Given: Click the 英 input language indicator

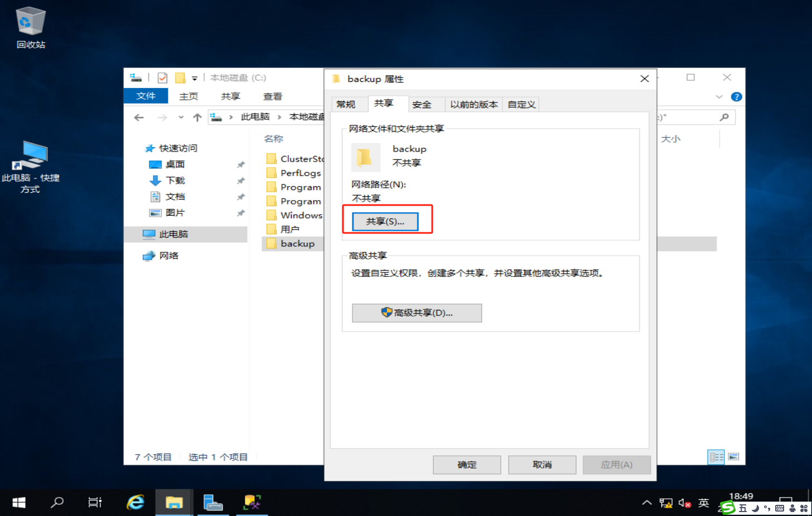Looking at the screenshot, I should pyautogui.click(x=704, y=503).
